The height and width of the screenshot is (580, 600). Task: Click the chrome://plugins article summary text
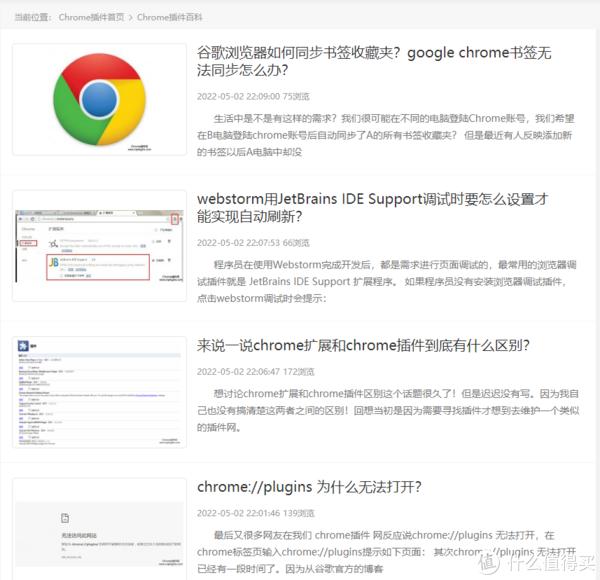(x=386, y=552)
